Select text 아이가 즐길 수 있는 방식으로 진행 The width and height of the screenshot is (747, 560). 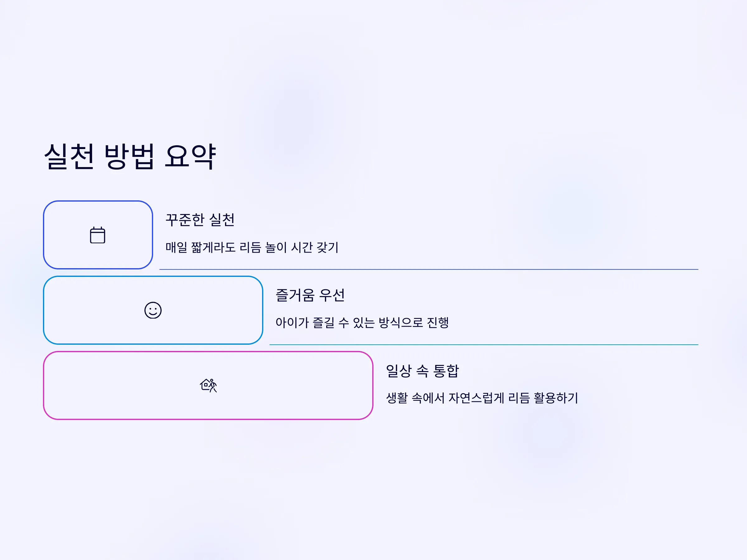click(362, 323)
